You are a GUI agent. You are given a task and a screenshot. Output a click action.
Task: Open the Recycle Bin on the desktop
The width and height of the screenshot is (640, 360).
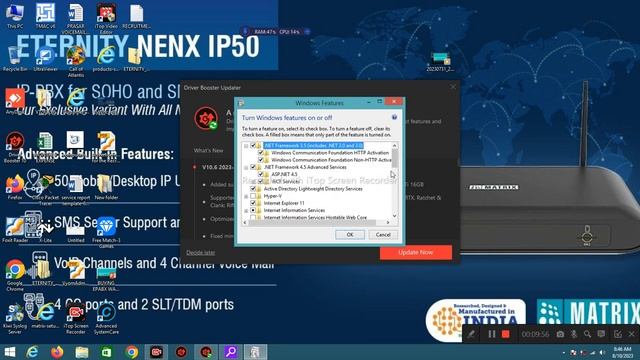(x=15, y=59)
